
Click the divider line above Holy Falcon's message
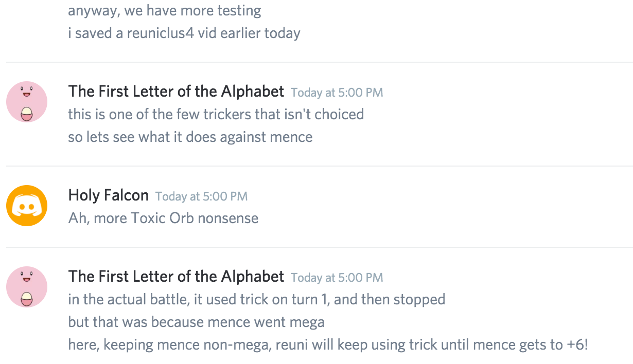[319, 166]
